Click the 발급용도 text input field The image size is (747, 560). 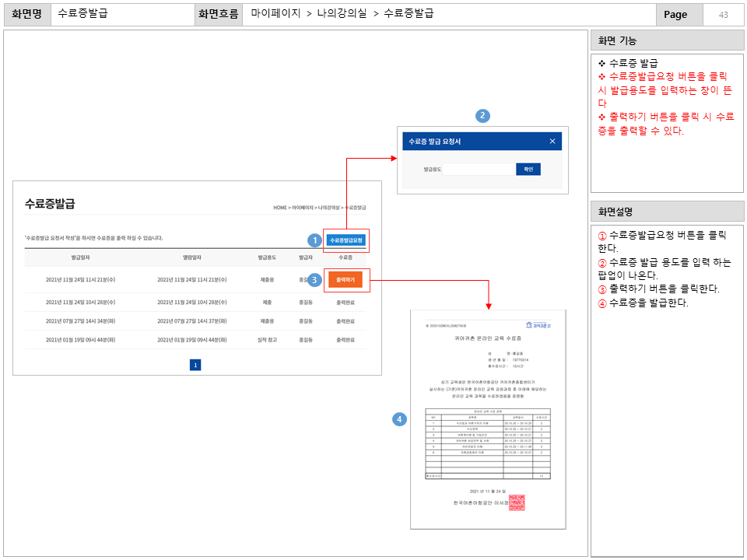[x=479, y=169]
